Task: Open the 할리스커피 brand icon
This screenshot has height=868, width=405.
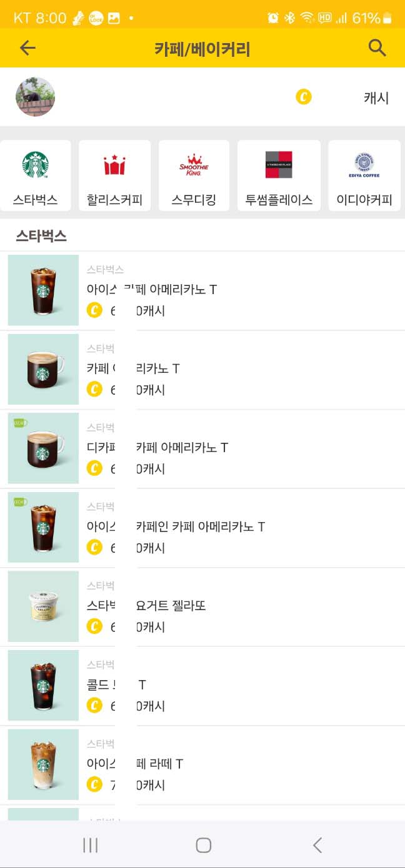Action: [x=114, y=175]
